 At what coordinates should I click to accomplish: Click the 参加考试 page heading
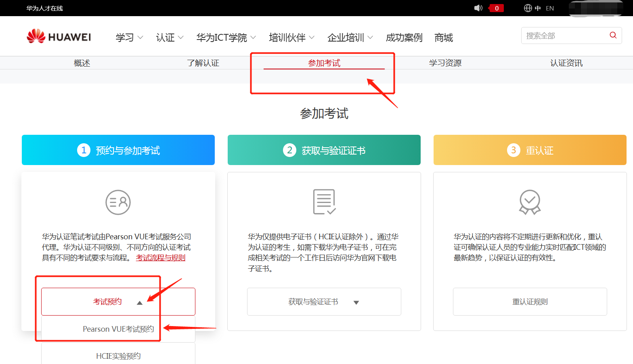click(x=324, y=113)
